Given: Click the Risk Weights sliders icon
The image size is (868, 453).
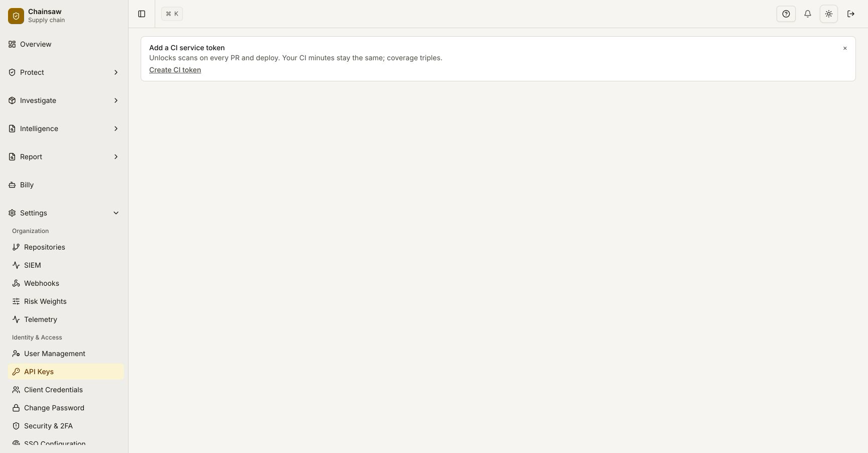Looking at the screenshot, I should tap(16, 301).
